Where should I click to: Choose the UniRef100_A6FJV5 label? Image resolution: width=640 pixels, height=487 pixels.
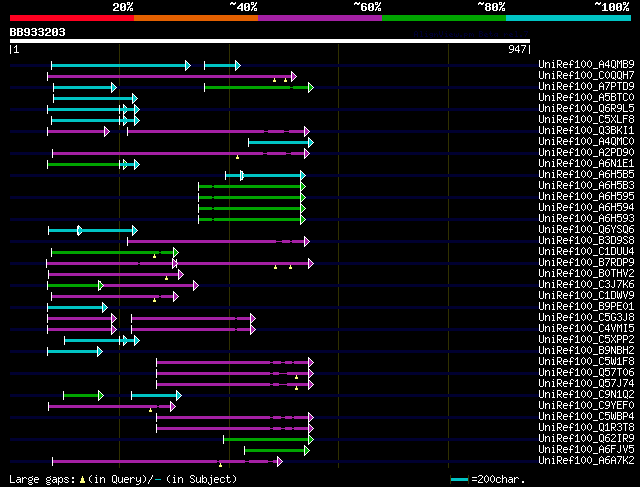click(x=586, y=450)
